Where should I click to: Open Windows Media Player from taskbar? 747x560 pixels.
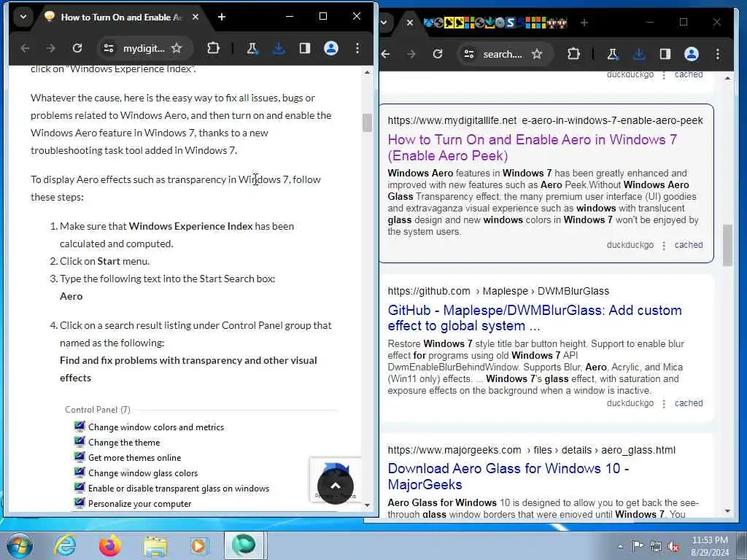click(198, 545)
